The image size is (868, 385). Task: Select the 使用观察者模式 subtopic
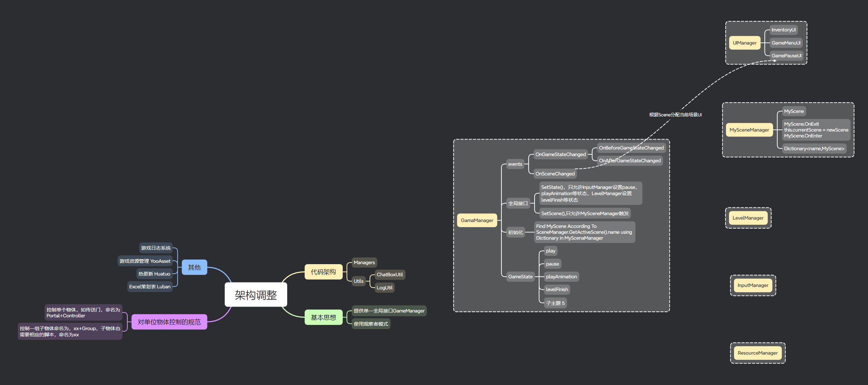click(x=371, y=324)
